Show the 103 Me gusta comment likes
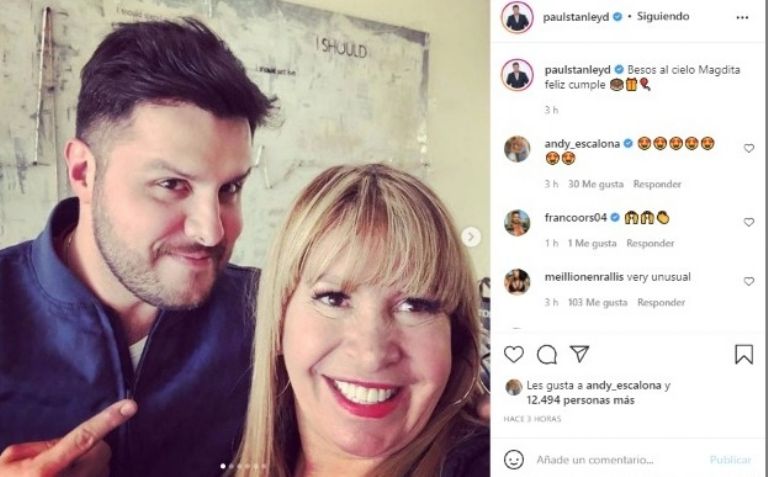This screenshot has width=768, height=477. (x=597, y=302)
